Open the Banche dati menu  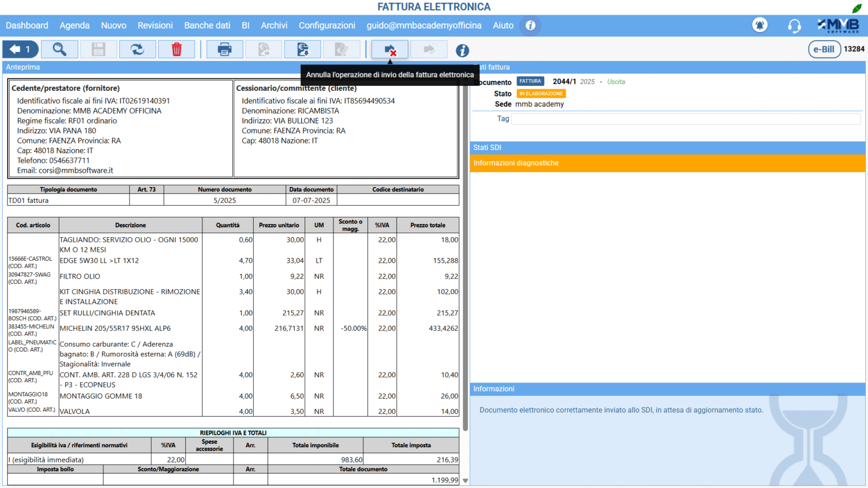tap(207, 25)
